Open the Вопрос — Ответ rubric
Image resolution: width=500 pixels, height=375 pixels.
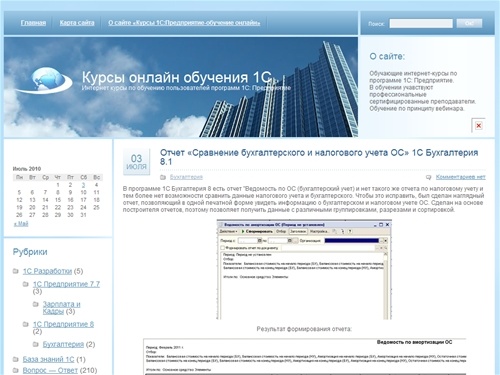(x=50, y=370)
